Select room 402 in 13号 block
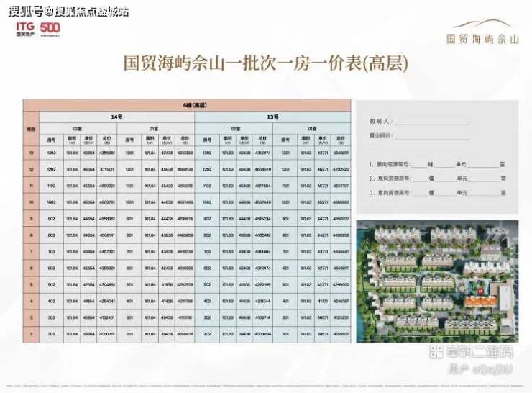Screen dimensions: 532x393 (x=207, y=301)
